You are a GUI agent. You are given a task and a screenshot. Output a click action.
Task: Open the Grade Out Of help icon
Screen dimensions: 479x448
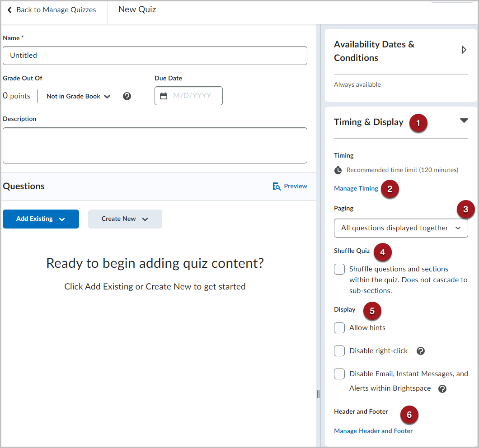127,96
